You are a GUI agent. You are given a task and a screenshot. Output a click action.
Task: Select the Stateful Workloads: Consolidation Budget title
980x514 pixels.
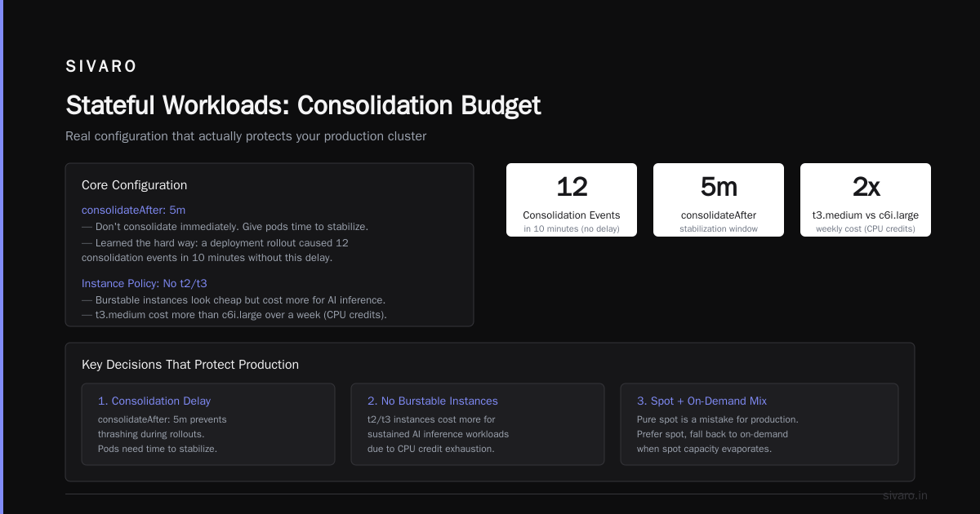(303, 105)
